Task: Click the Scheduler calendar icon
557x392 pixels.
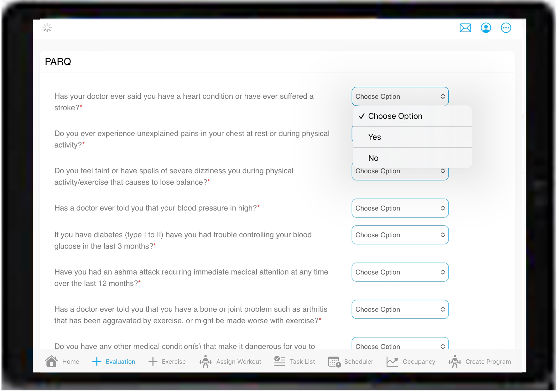Action: (x=334, y=362)
